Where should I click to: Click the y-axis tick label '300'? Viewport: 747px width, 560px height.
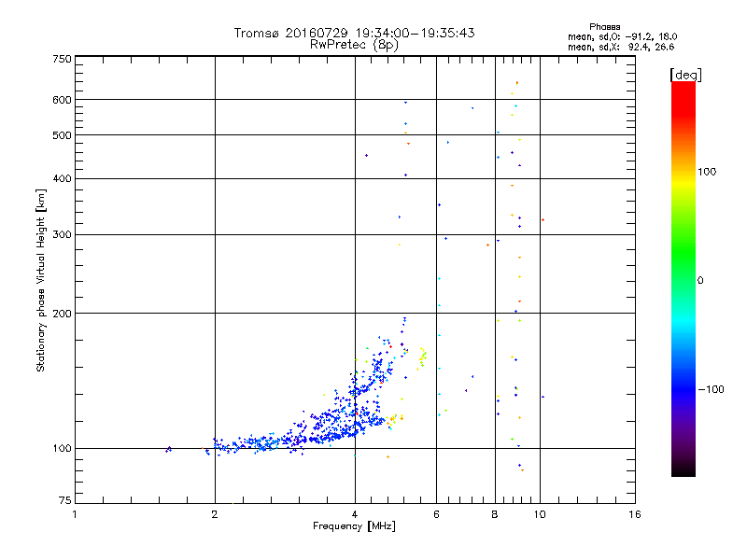coord(62,235)
